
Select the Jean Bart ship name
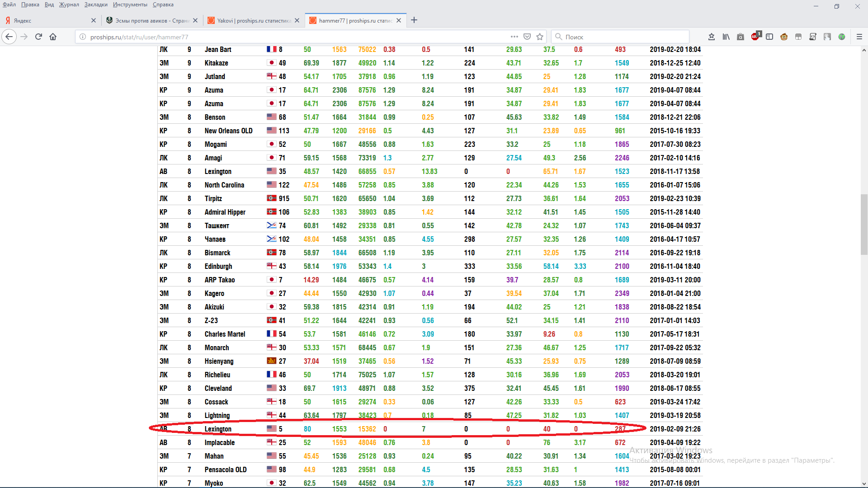[218, 49]
